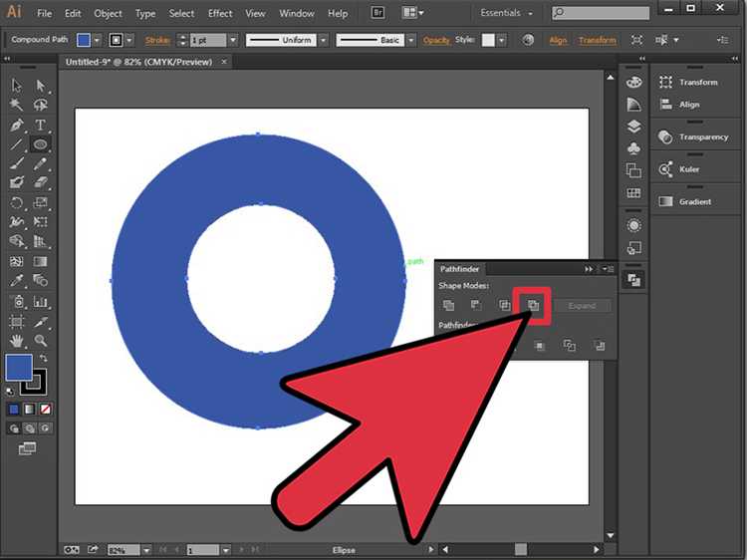Select the Magic Wand tool
This screenshot has height=560, width=747.
click(x=17, y=105)
